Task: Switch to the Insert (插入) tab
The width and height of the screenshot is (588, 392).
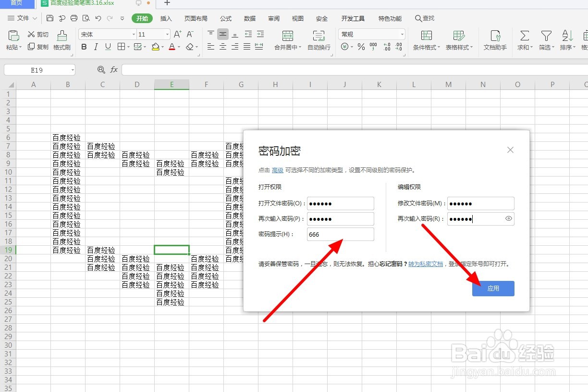Action: click(166, 18)
